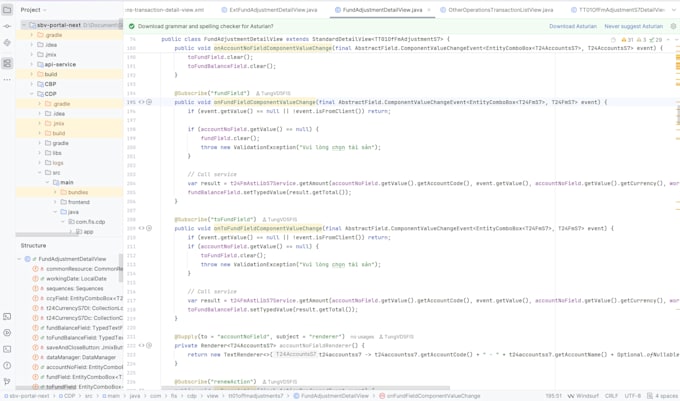Switch to OtherOperationsTransactionListView.java tab
Viewport: 680px width, 401px height.
(497, 10)
